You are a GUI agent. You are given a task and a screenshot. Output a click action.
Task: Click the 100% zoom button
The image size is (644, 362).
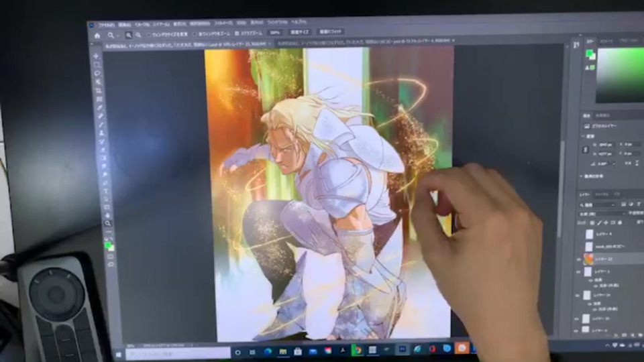(x=275, y=32)
